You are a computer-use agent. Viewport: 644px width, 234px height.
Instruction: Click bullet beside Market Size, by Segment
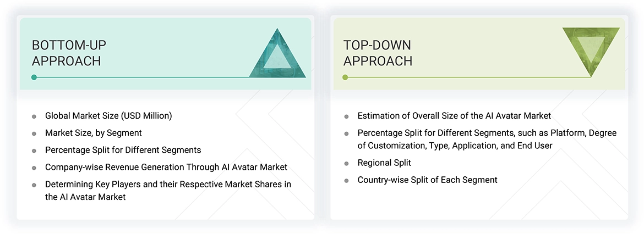34,133
